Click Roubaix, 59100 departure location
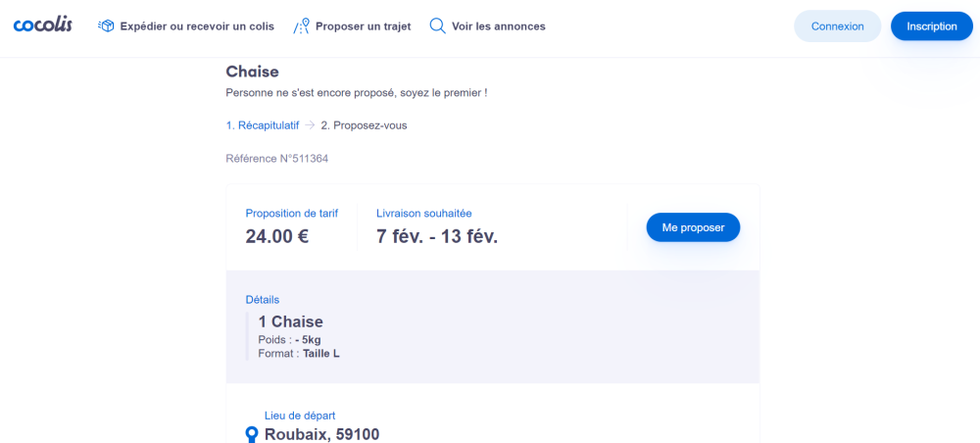Screen dimensions: 980x443 click(321, 434)
